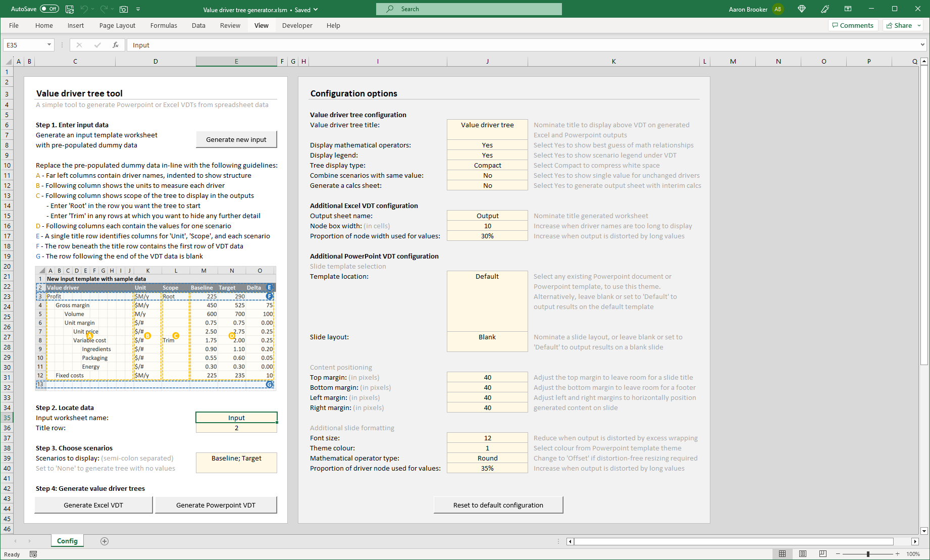
Task: Select Combine scenarios No cell
Action: coord(487,175)
